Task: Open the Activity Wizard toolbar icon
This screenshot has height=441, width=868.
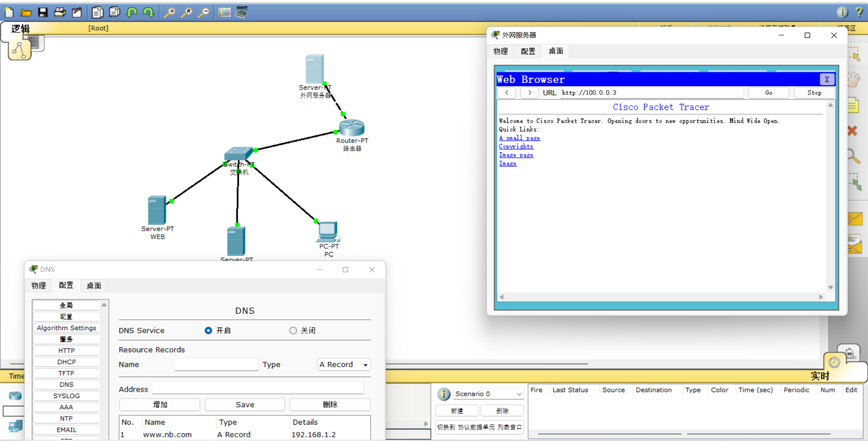Action: [x=77, y=12]
